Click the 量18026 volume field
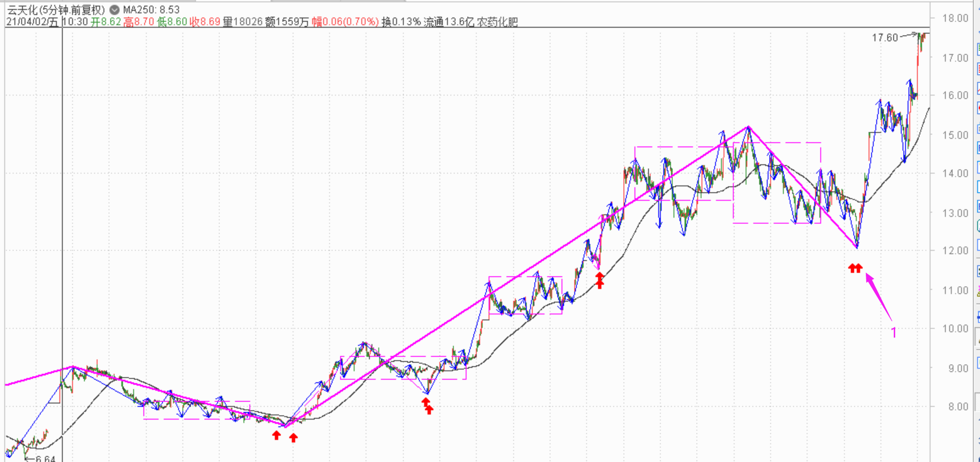 click(x=242, y=22)
